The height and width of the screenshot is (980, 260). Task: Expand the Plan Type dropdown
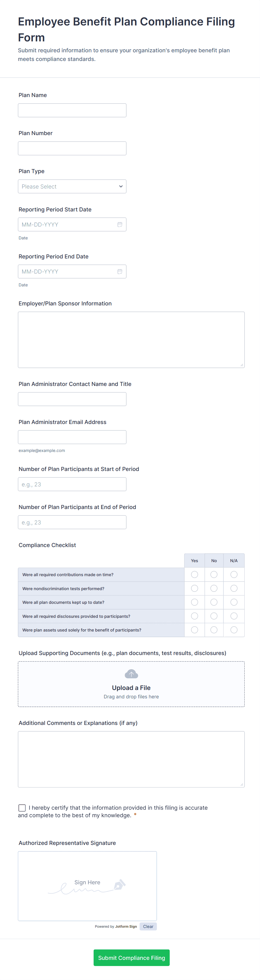coord(72,187)
